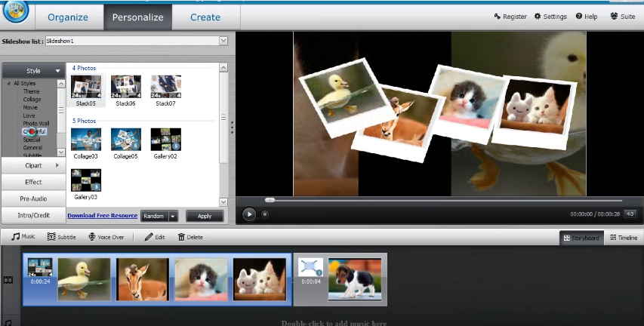Viewport: 644px width, 326px height.
Task: Go to the Create tab
Action: [x=205, y=17]
